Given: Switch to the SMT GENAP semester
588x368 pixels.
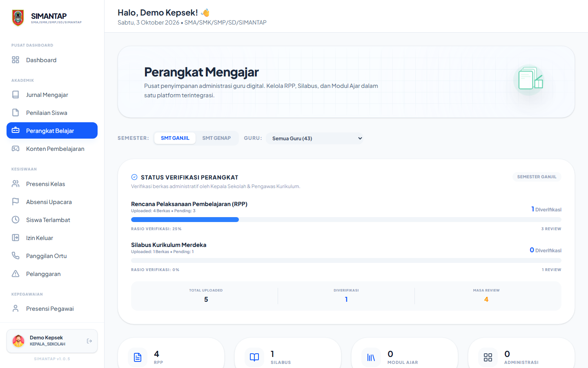Looking at the screenshot, I should (x=216, y=138).
